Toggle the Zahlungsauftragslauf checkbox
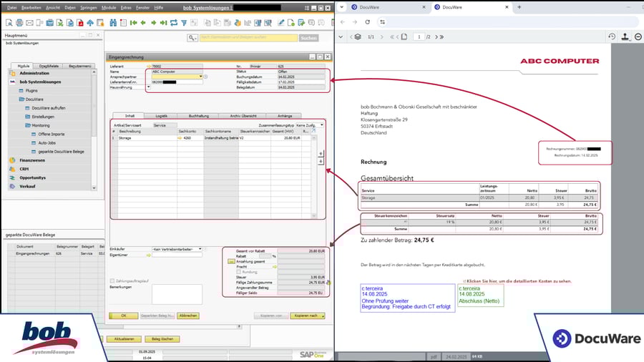Image resolution: width=644 pixels, height=362 pixels. coord(112,281)
